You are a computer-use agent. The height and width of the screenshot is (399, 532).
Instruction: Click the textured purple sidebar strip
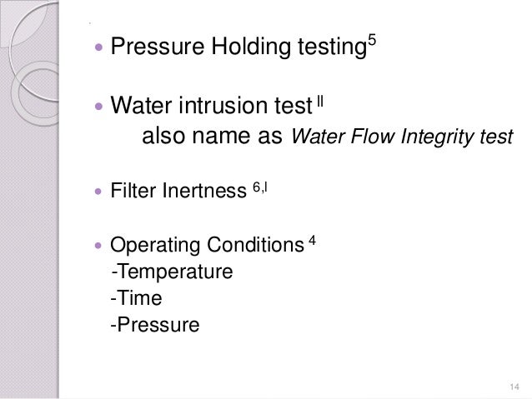tap(29, 199)
